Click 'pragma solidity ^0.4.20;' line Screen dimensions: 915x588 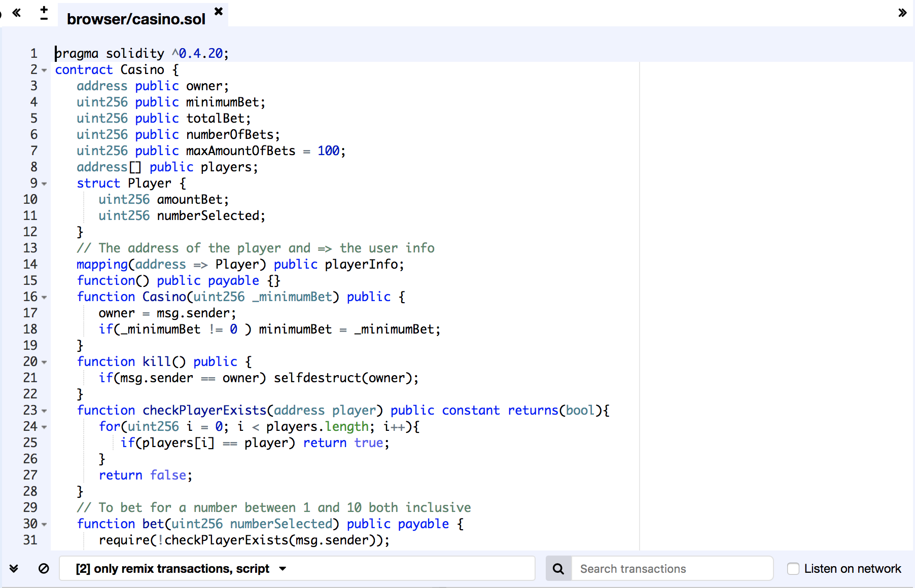pyautogui.click(x=142, y=53)
